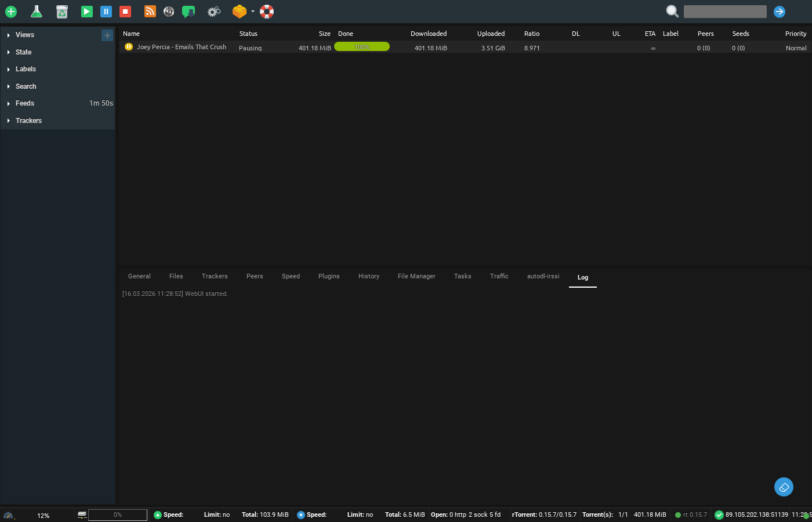Open the create torrent flask icon
The height and width of the screenshot is (522, 812).
37,12
